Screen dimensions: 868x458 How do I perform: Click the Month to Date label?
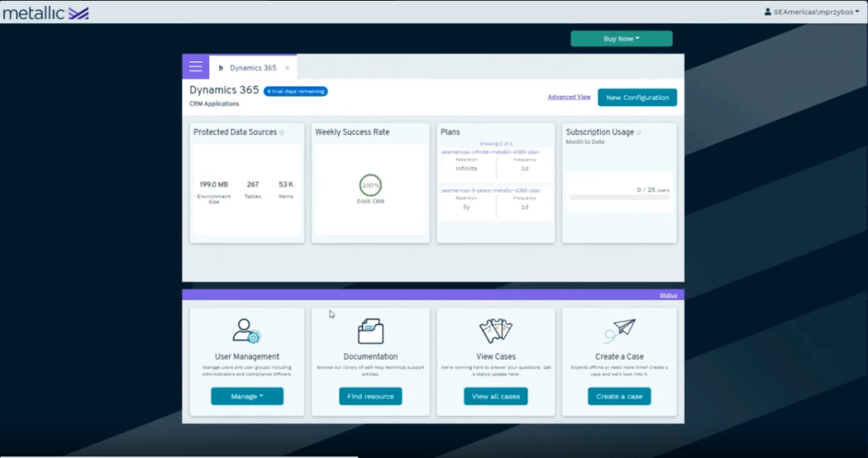[585, 142]
